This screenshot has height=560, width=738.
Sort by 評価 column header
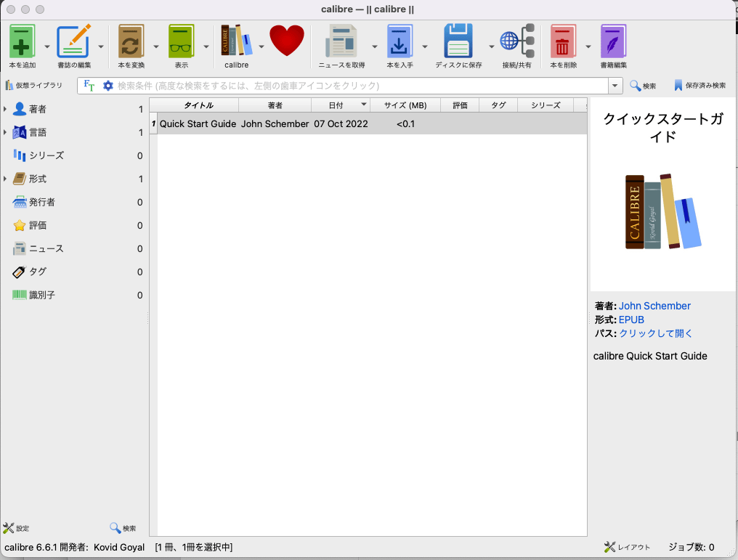pyautogui.click(x=460, y=105)
